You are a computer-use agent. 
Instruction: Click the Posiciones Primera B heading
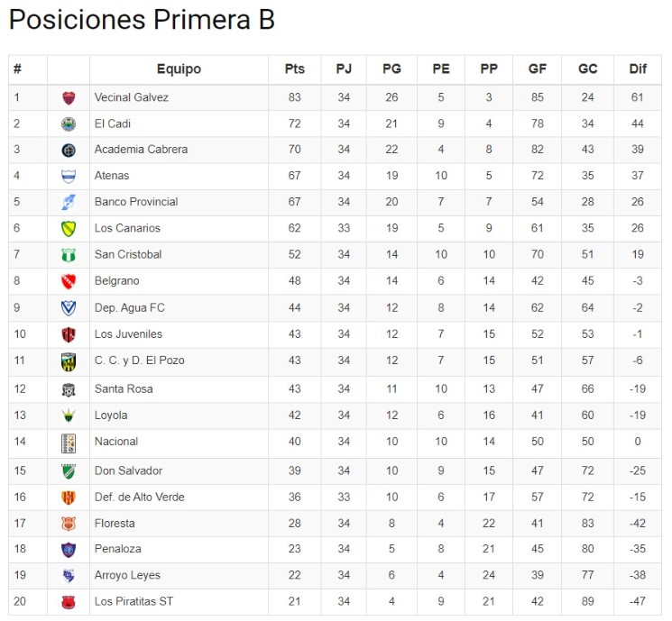[x=142, y=20]
